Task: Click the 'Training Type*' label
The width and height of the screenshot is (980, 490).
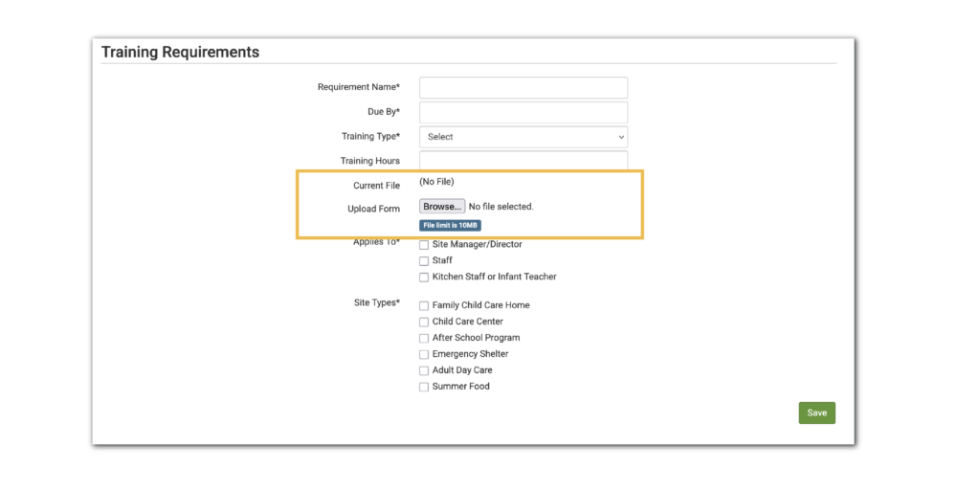Action: point(370,136)
